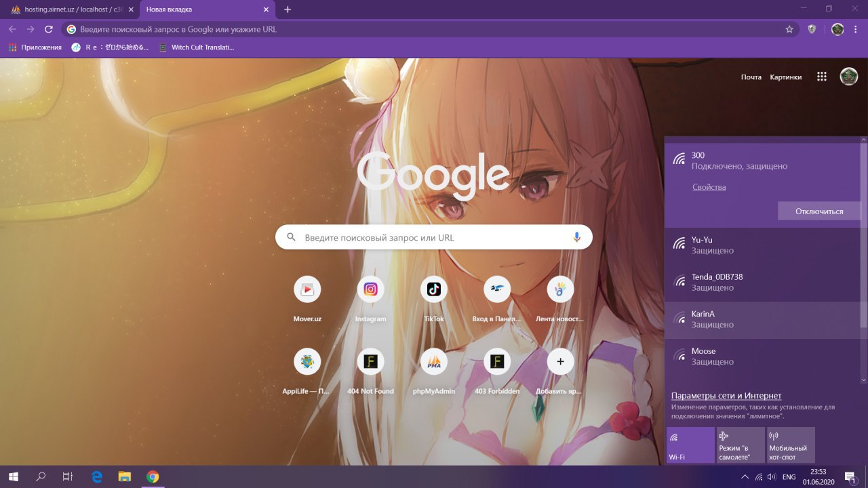Open the TikTok shortcut
The height and width of the screenshot is (488, 868).
pos(434,300)
